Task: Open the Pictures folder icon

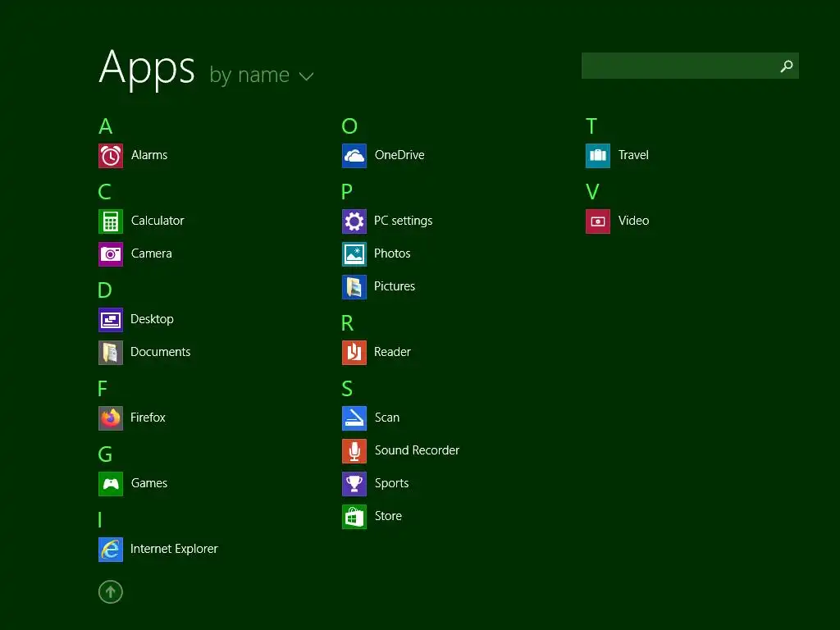Action: coord(354,287)
